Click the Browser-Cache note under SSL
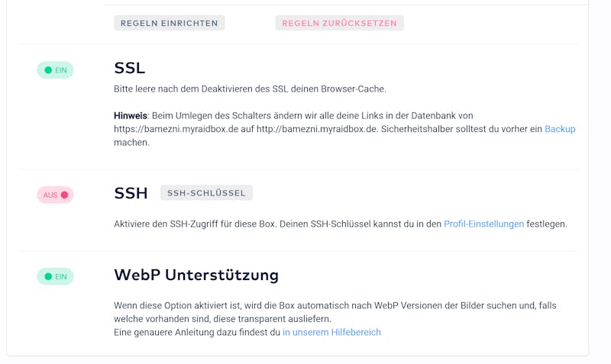The width and height of the screenshot is (611, 364). 250,89
